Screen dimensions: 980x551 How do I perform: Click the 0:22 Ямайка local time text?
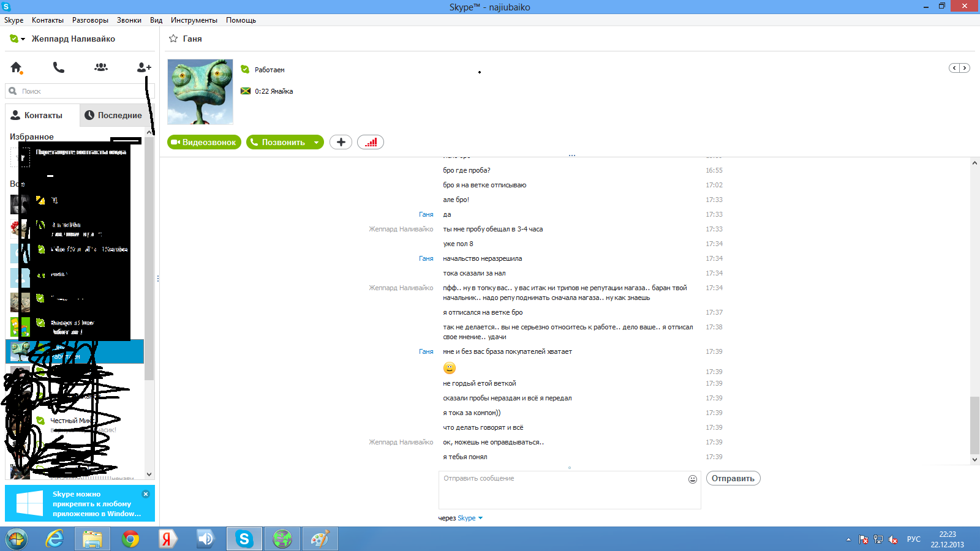coord(274,91)
